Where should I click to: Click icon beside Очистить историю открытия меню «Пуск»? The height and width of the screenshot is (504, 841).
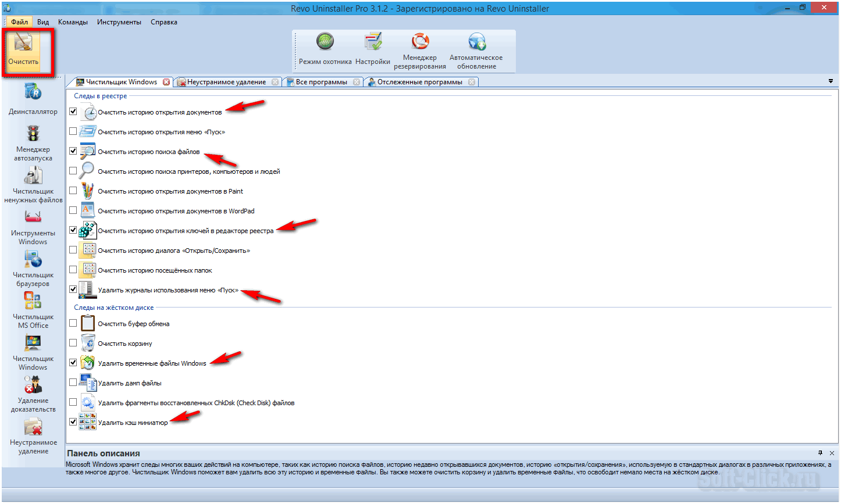click(88, 132)
